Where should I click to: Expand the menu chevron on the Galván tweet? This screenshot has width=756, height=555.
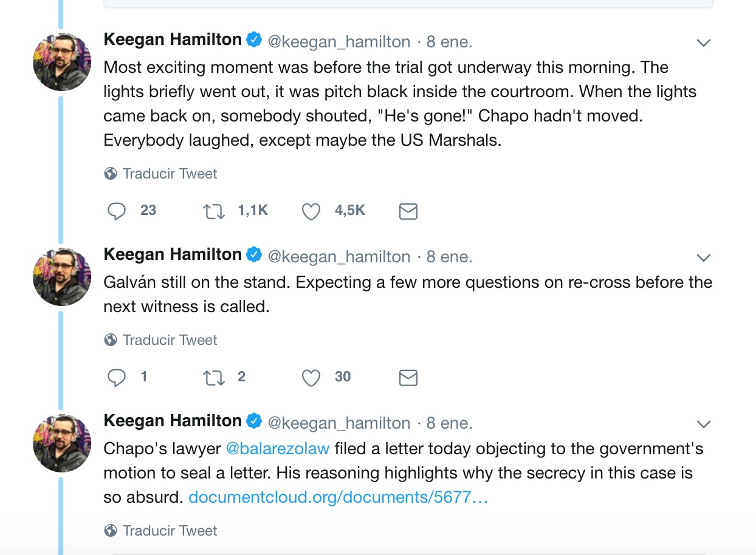[703, 257]
